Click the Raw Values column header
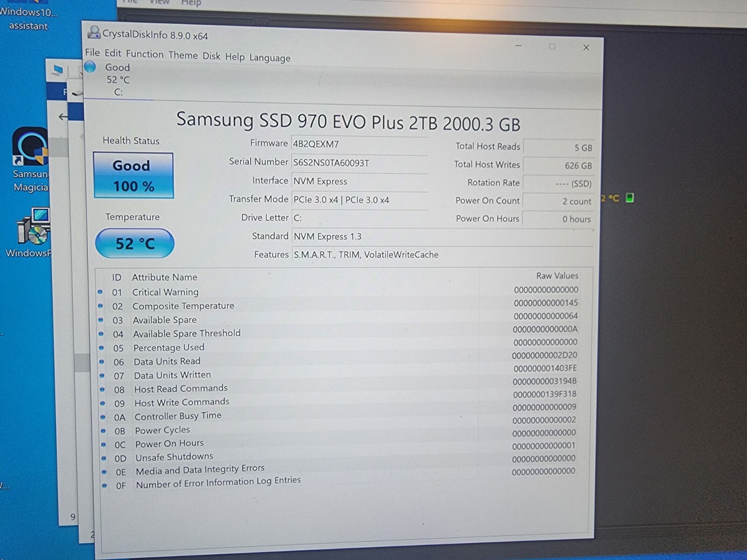The height and width of the screenshot is (560, 747). 557,276
